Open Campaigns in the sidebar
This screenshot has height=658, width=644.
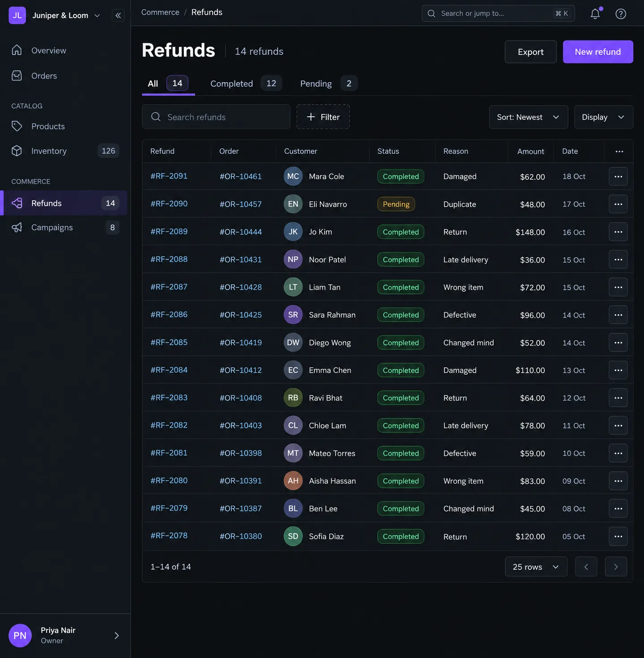(x=65, y=228)
